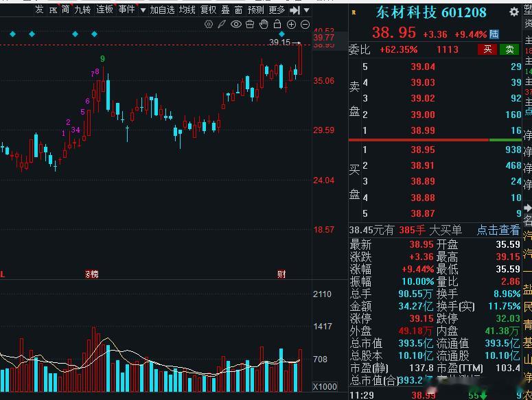
Task: Click the skip-to-end arrow icon in toolbar
Action: [294, 10]
